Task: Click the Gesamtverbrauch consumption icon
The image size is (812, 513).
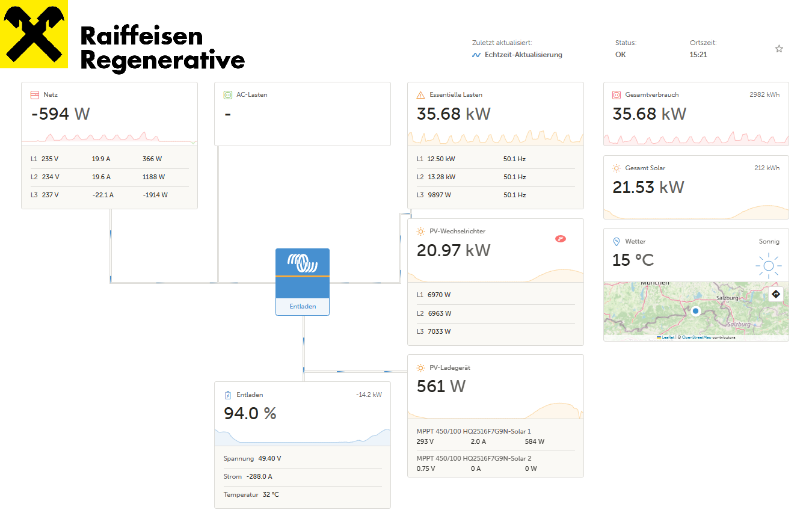Action: (x=616, y=95)
